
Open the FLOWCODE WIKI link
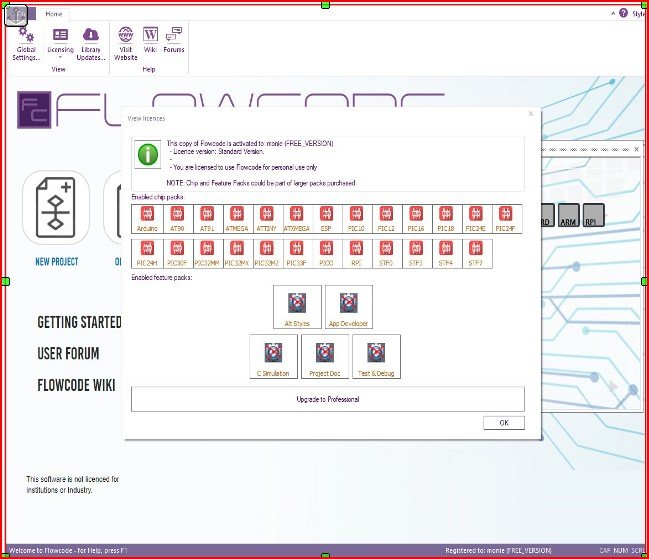76,385
